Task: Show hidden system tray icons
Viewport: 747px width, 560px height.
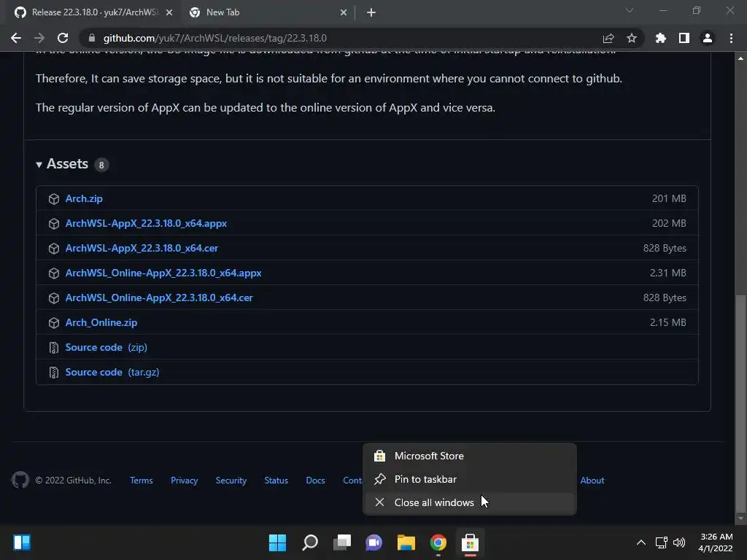Action: click(x=641, y=542)
